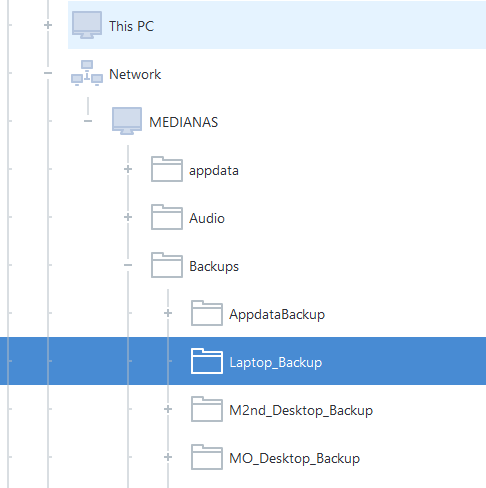Select the Audio folder name

point(207,218)
